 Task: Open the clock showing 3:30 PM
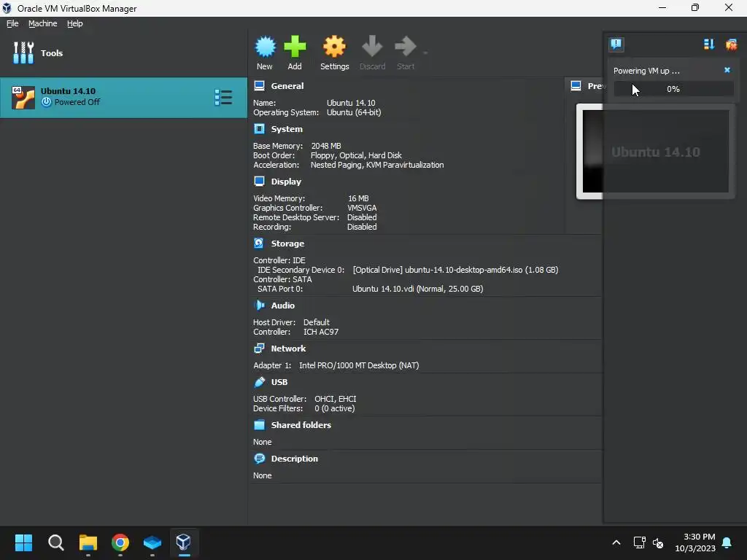click(695, 542)
